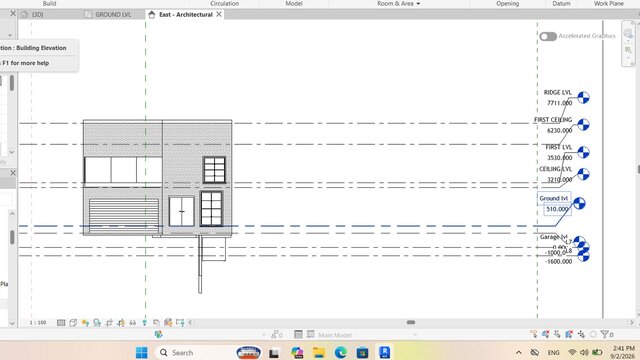Click the editing requests icon

tap(277, 335)
